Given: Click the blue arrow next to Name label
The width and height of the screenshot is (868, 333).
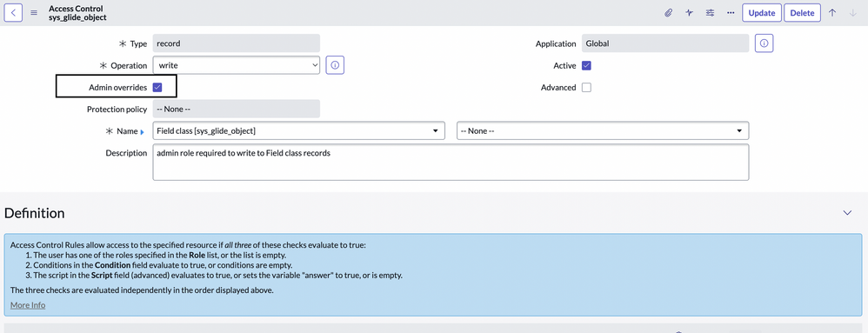Looking at the screenshot, I should (143, 131).
